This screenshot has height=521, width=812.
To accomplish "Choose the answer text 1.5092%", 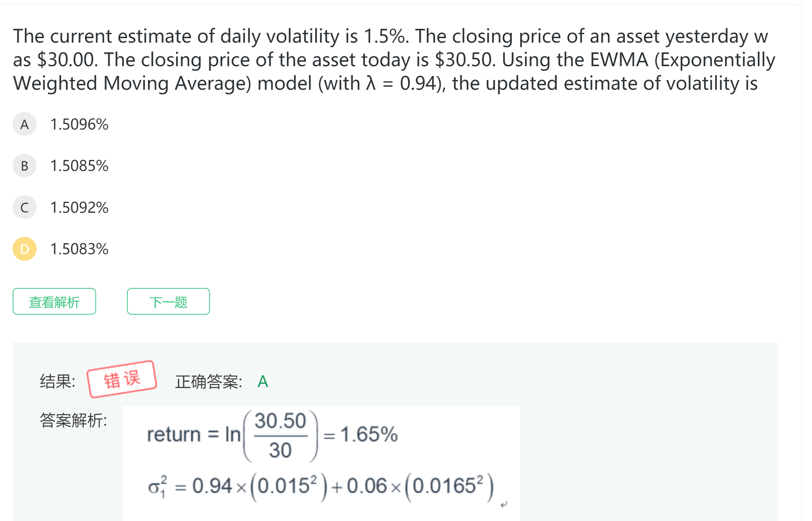I will [79, 208].
